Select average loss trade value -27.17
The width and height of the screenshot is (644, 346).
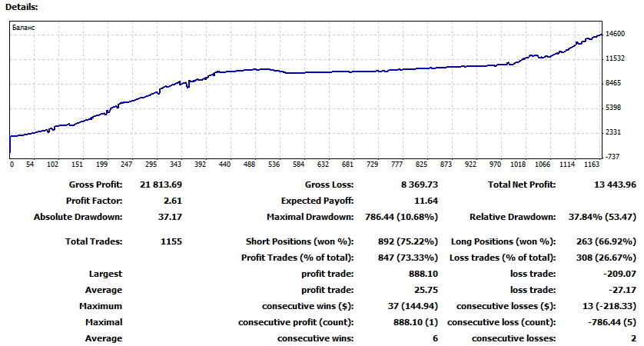[x=622, y=290]
